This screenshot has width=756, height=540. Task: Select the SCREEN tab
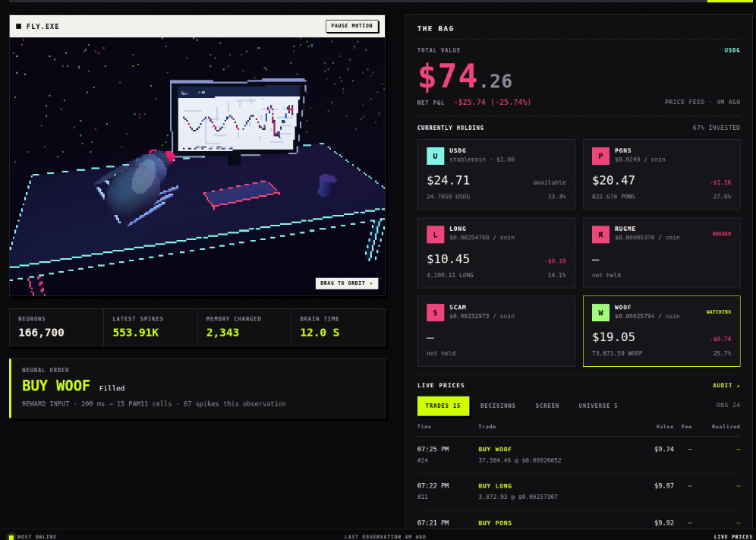(x=547, y=406)
